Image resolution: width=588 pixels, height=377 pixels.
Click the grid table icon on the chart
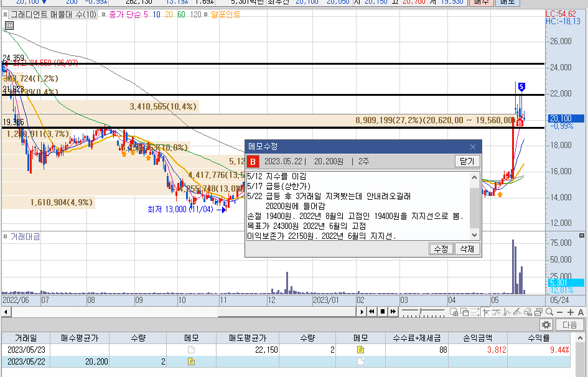pyautogui.click(x=9, y=26)
